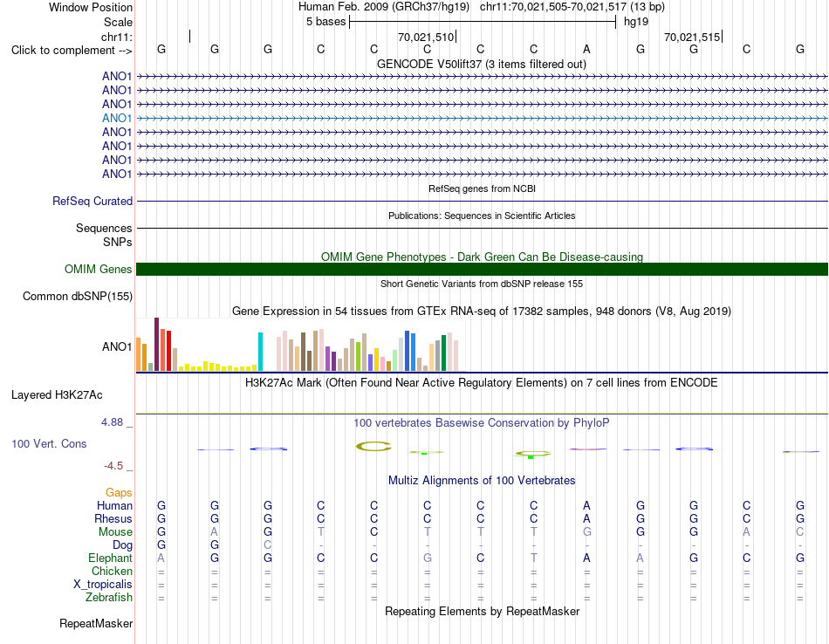Viewport: 829px width, 644px height.
Task: Click the Zebrafish species row label
Action: pyautogui.click(x=109, y=597)
